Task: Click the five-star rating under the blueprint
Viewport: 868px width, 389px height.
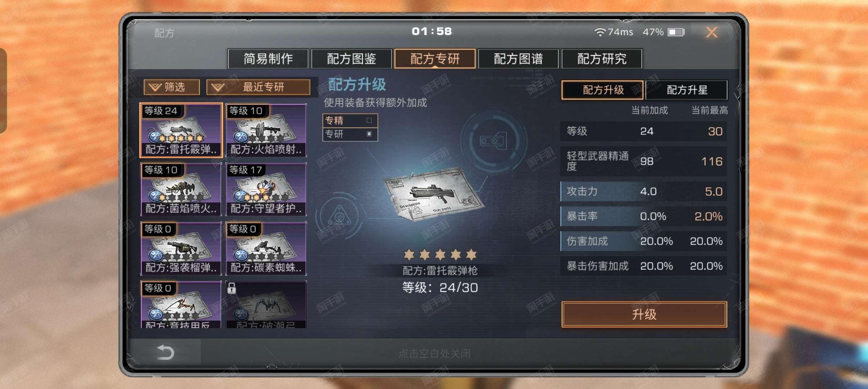Action: pyautogui.click(x=440, y=255)
